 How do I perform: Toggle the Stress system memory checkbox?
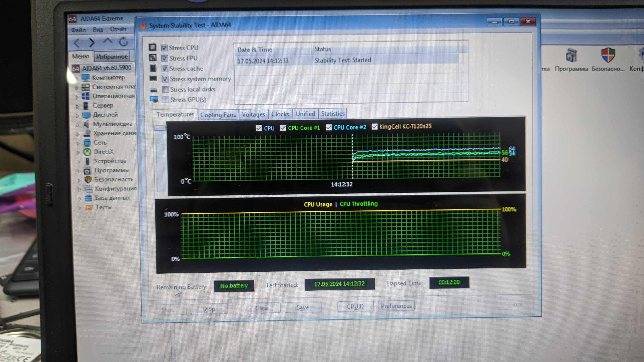click(165, 79)
